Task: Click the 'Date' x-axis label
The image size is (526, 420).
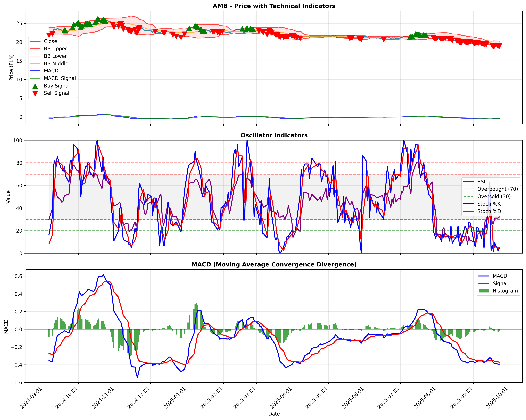Action: click(274, 414)
